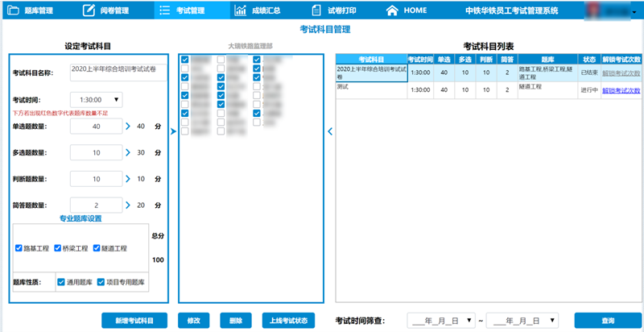Toggle the 桥梁工程 checkbox
The height and width of the screenshot is (332, 644).
tap(58, 248)
